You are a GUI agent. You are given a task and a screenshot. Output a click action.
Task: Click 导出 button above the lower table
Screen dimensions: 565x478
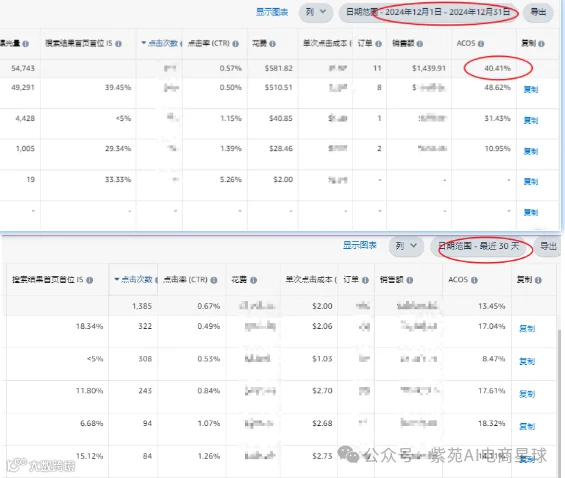pyautogui.click(x=548, y=246)
